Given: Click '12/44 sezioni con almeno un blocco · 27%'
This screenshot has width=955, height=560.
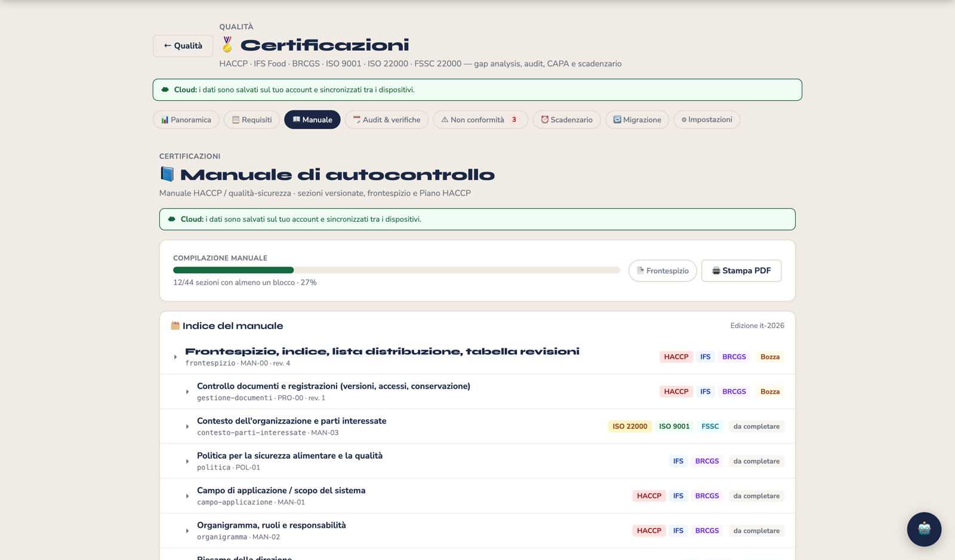Looking at the screenshot, I should [245, 283].
